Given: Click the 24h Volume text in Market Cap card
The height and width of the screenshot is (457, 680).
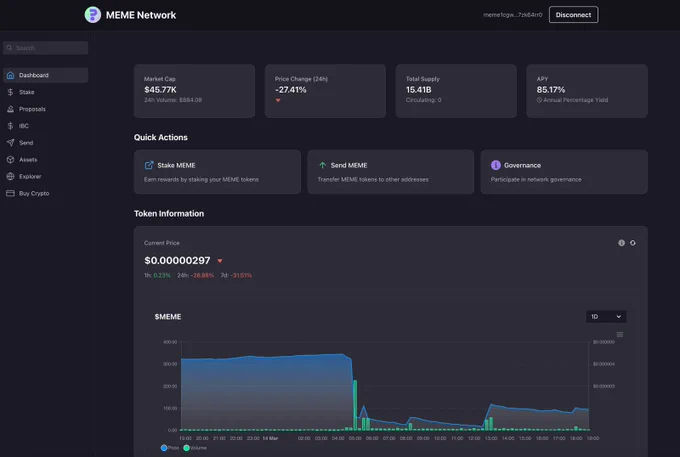Looking at the screenshot, I should (173, 100).
